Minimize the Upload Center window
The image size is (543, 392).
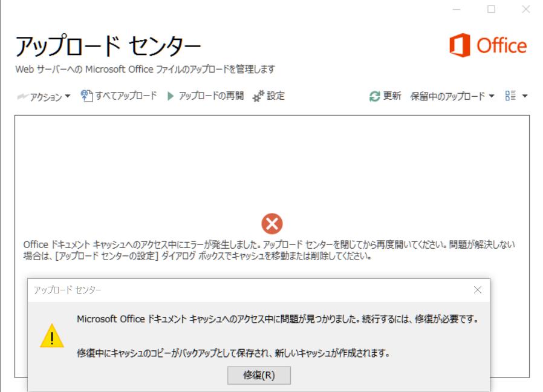click(457, 9)
